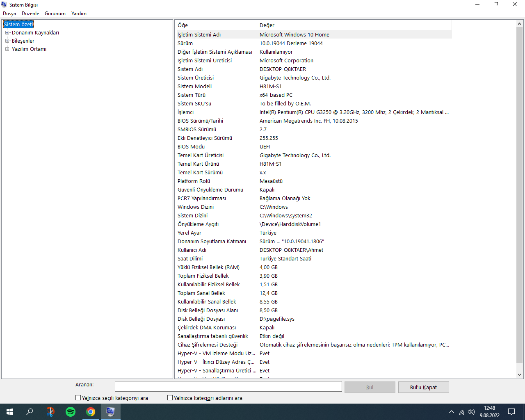Open the Görünüm menu
525x420 pixels.
pyautogui.click(x=55, y=14)
